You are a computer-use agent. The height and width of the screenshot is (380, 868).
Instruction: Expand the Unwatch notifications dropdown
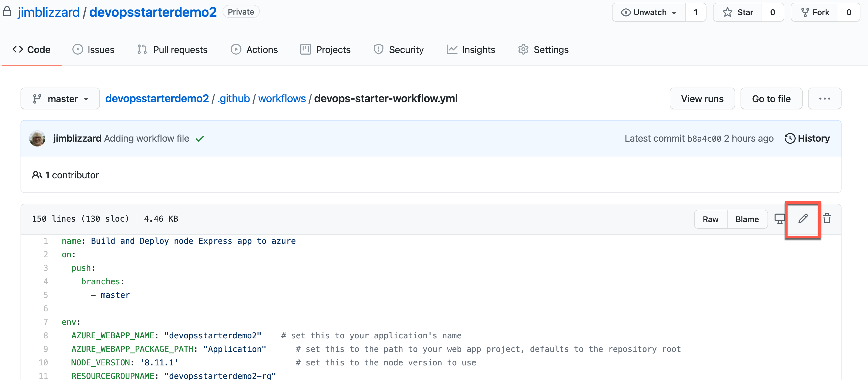tap(649, 12)
